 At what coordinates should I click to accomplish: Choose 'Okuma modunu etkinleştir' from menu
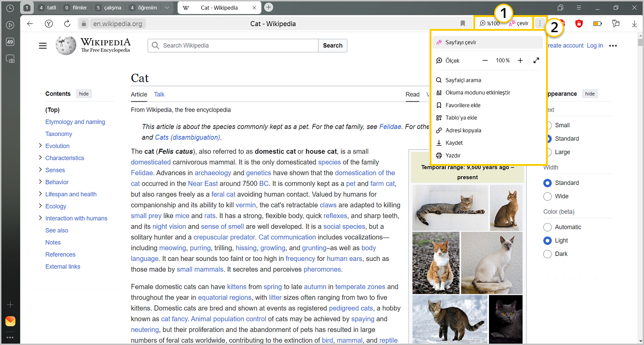477,93
